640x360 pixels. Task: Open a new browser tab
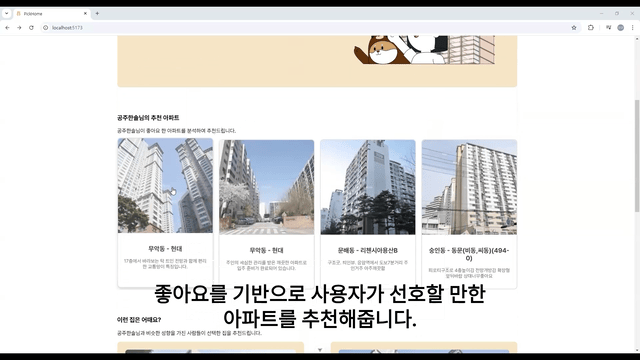pyautogui.click(x=97, y=13)
